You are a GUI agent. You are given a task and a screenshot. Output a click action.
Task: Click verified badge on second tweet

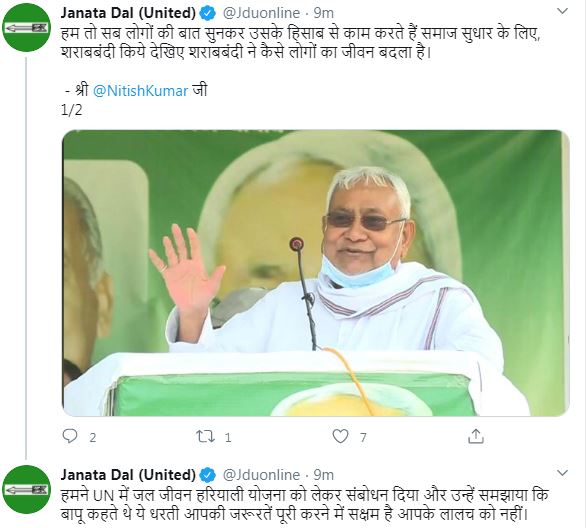point(208,475)
